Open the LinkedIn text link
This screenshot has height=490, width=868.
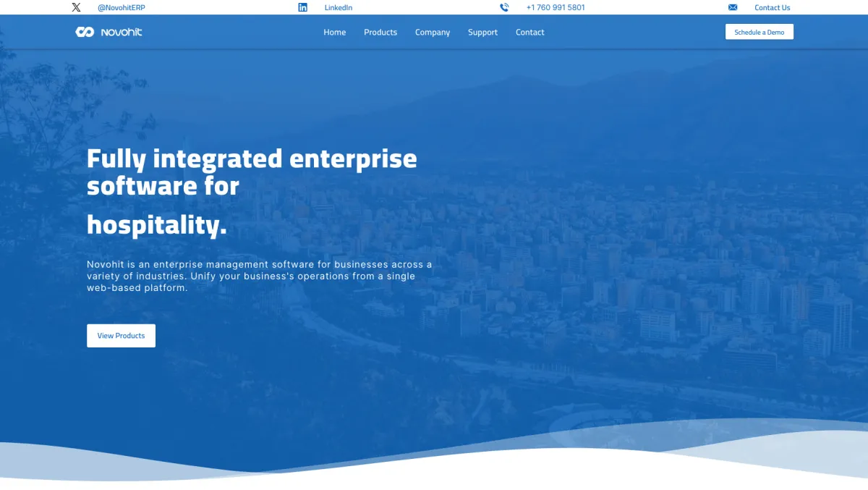click(339, 8)
